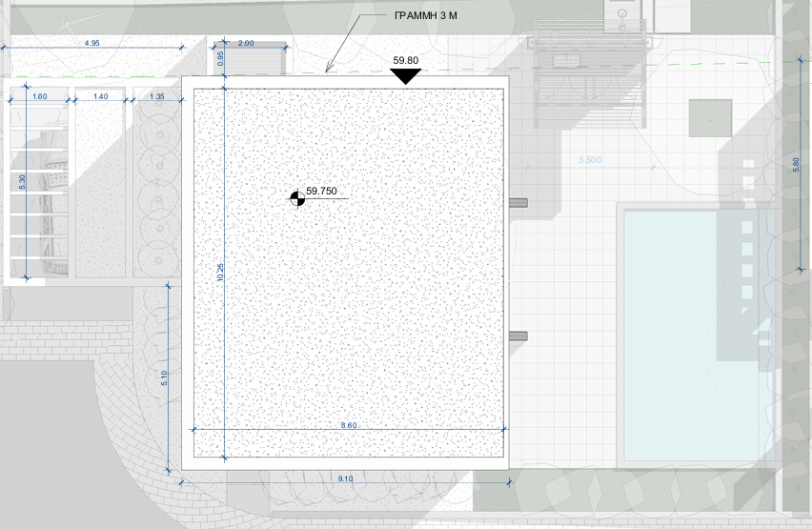The width and height of the screenshot is (812, 529).
Task: Select the 4.95 dimension text
Action: (x=92, y=43)
